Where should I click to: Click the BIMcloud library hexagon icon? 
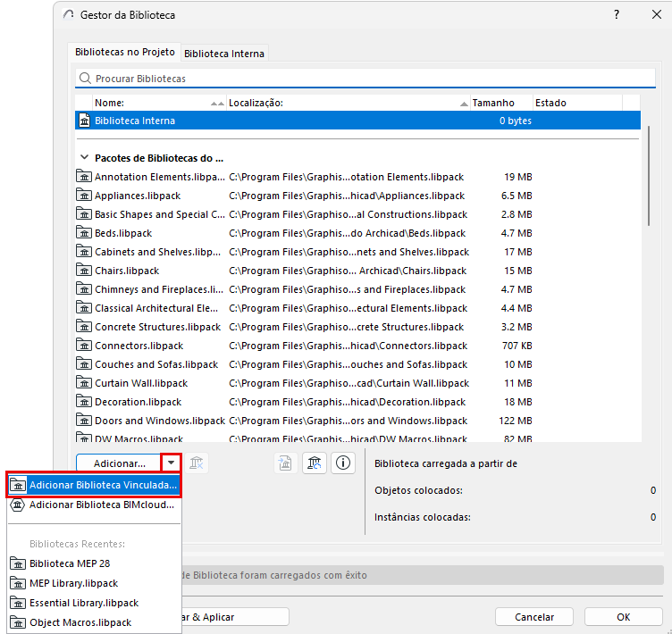pyautogui.click(x=18, y=505)
